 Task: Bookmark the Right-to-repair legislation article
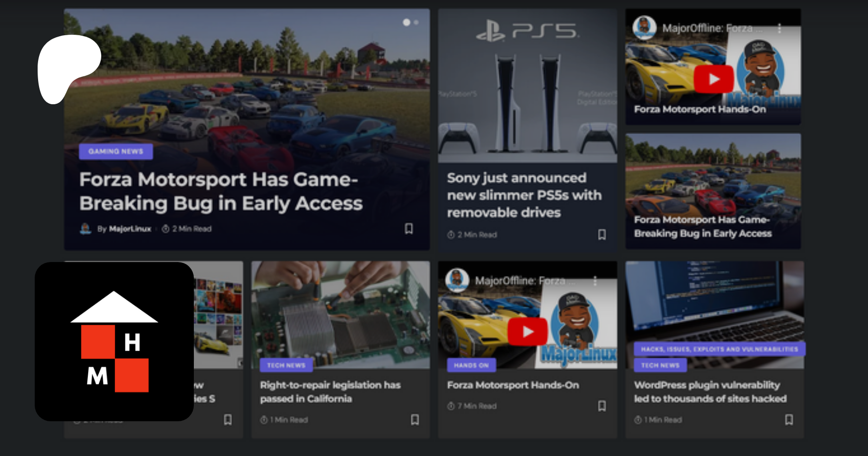point(415,420)
